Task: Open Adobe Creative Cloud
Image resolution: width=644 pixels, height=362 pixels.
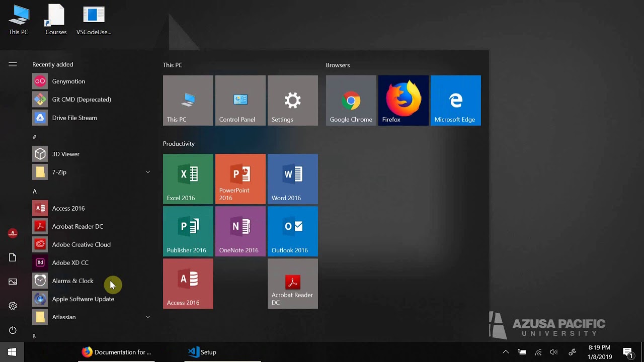Action: click(92, 244)
